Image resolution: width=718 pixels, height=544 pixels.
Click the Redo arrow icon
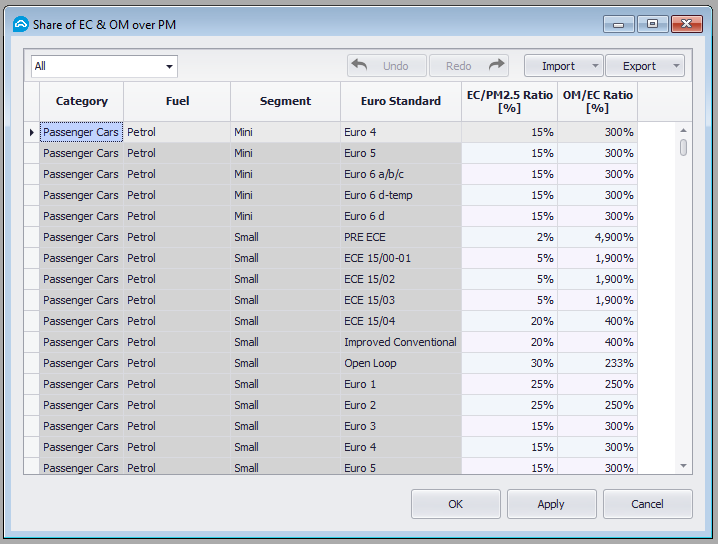496,65
